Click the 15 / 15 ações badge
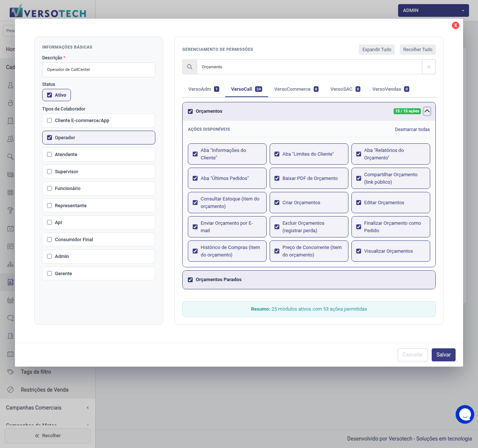Image resolution: width=478 pixels, height=448 pixels. tap(407, 111)
